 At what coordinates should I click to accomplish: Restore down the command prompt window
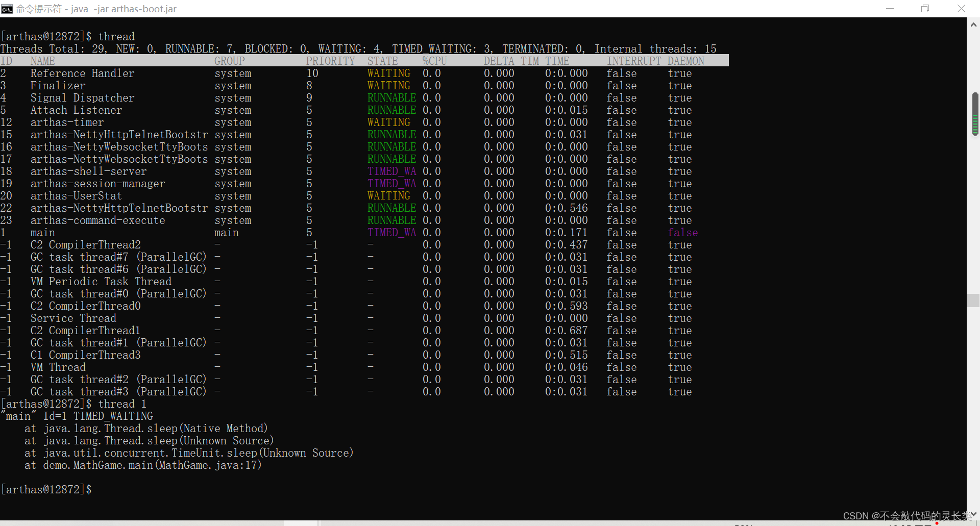pyautogui.click(x=925, y=9)
